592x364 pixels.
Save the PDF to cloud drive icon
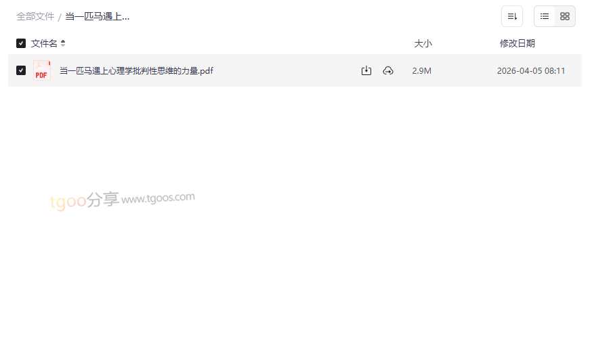coord(387,70)
